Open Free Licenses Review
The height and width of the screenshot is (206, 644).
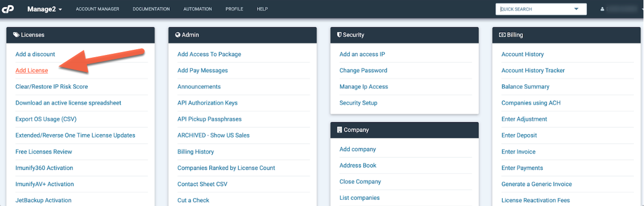[44, 152]
